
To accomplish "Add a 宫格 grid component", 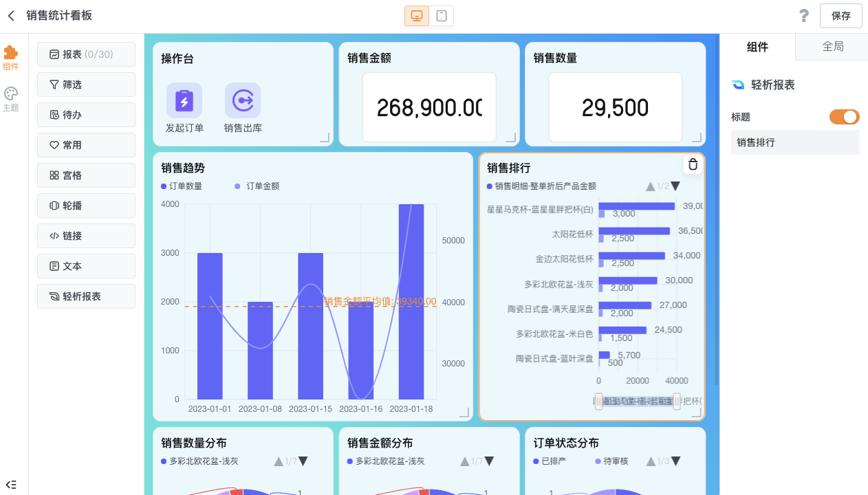I will point(86,175).
